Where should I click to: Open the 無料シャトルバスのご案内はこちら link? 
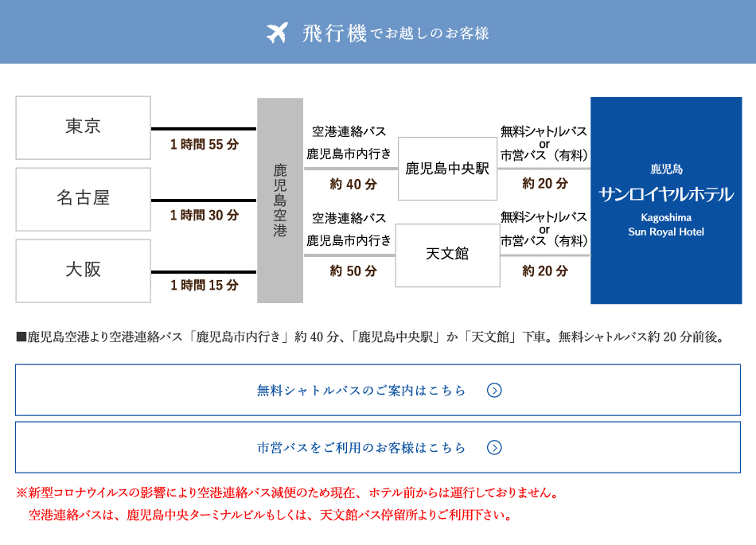point(378,390)
